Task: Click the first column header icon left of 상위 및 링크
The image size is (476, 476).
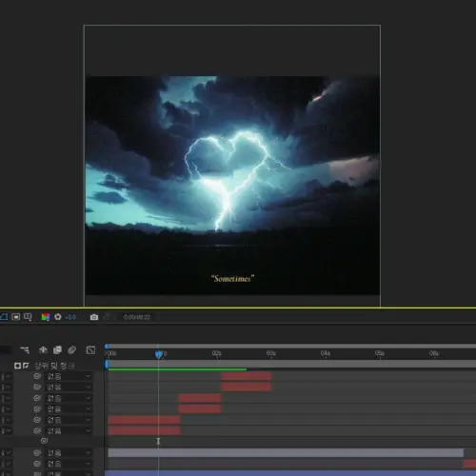Action: [17, 366]
